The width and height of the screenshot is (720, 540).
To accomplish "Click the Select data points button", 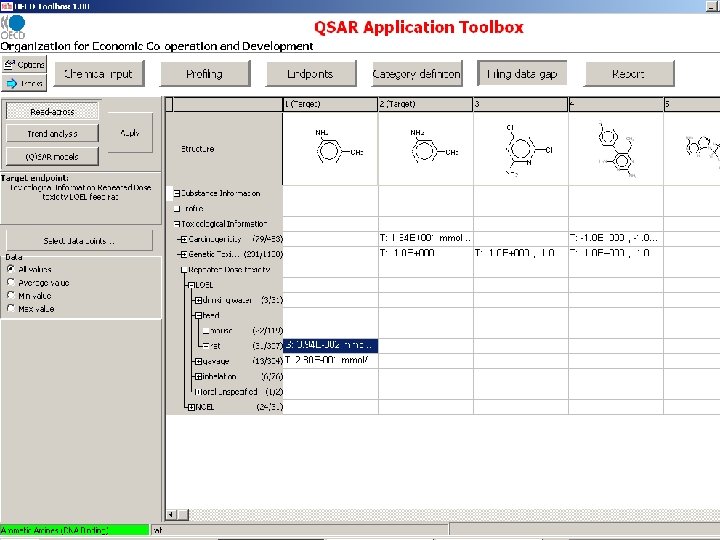I will pos(79,241).
